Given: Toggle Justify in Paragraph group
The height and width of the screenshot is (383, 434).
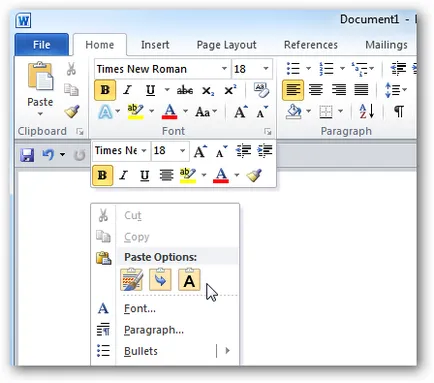Looking at the screenshot, I should pos(361,89).
